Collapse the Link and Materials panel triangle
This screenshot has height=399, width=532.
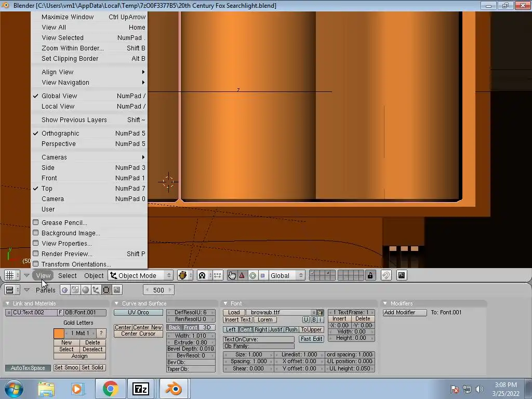tap(7, 303)
